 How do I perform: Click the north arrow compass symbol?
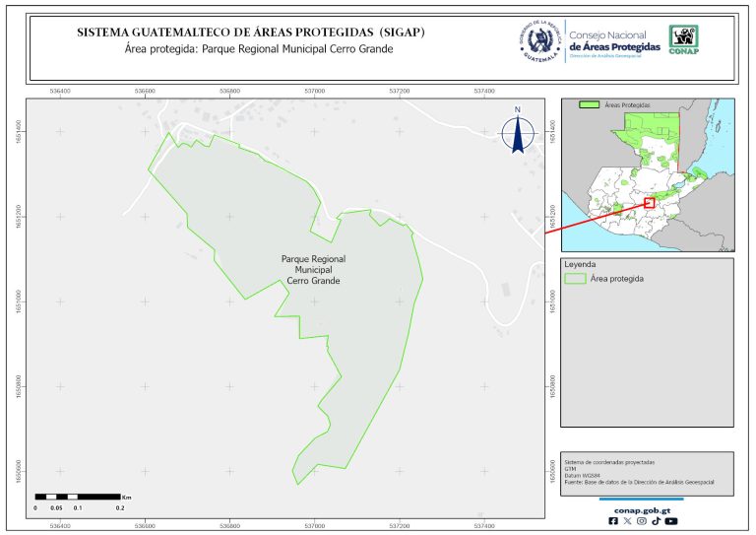pyautogui.click(x=517, y=132)
